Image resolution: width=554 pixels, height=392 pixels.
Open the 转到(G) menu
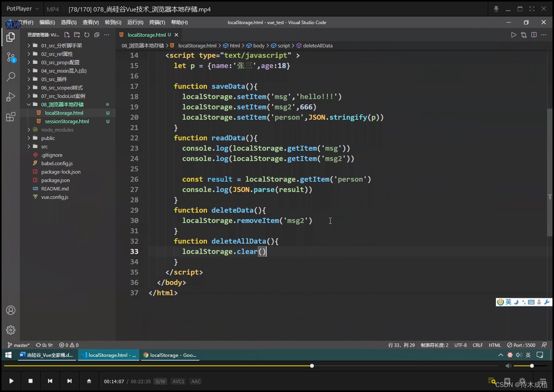113,23
